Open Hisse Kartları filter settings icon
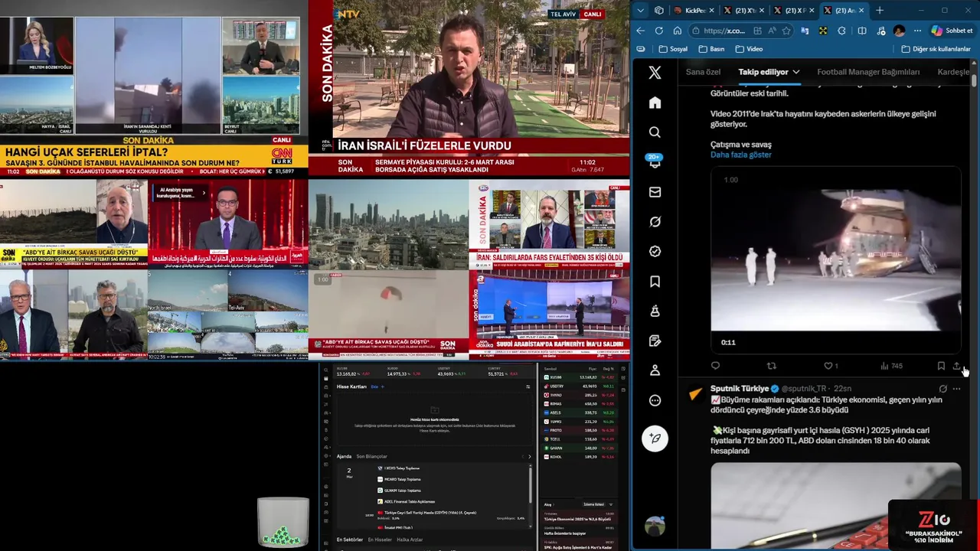This screenshot has height=551, width=980. 528,386
